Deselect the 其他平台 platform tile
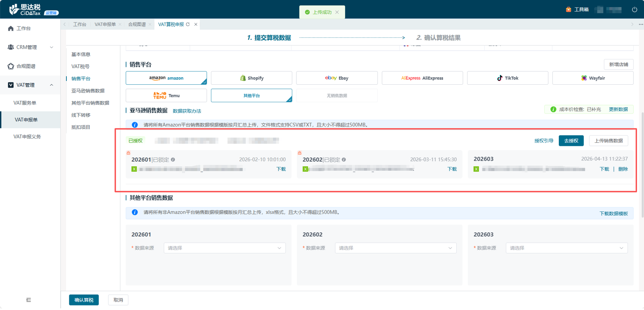 coord(251,96)
